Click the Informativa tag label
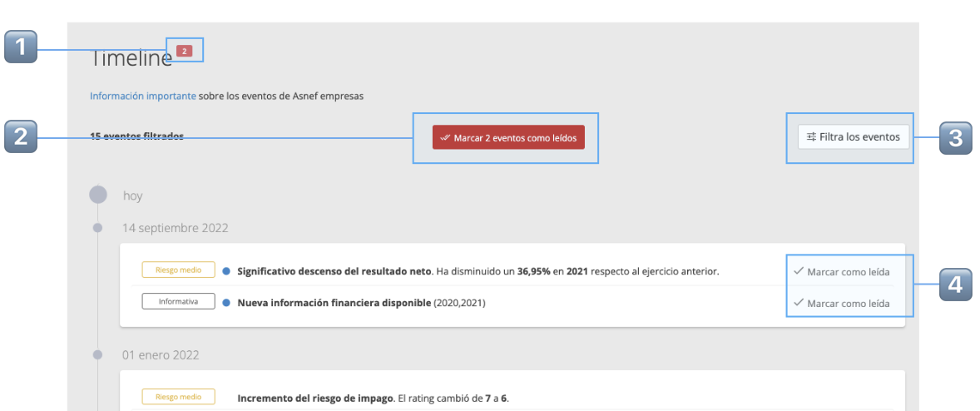980x411 pixels. tap(179, 302)
